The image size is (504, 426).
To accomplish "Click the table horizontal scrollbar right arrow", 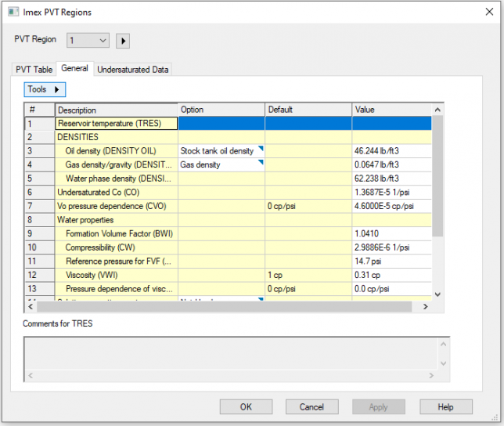I will pos(425,307).
